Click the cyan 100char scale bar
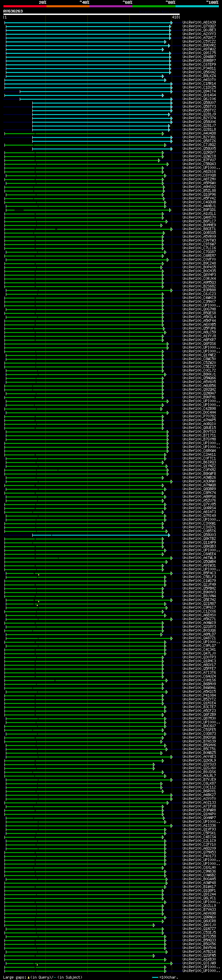Image resolution: width=222 pixels, height=980 pixels. click(x=155, y=977)
